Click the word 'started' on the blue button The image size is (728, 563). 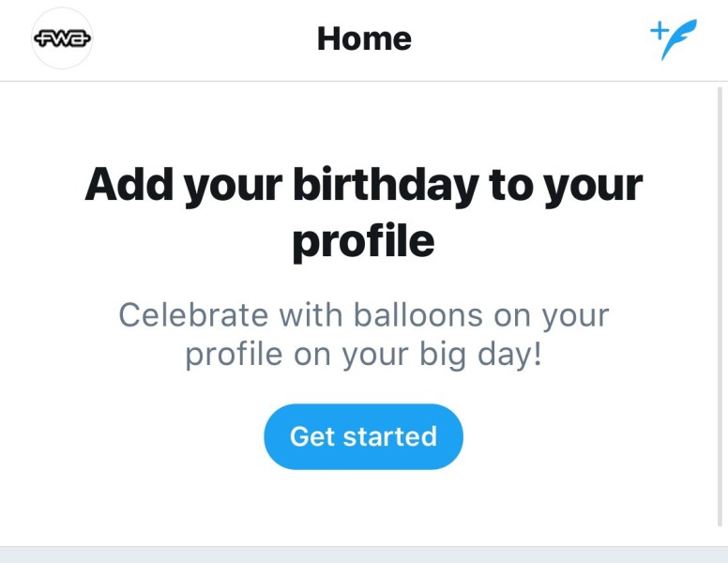tap(390, 436)
